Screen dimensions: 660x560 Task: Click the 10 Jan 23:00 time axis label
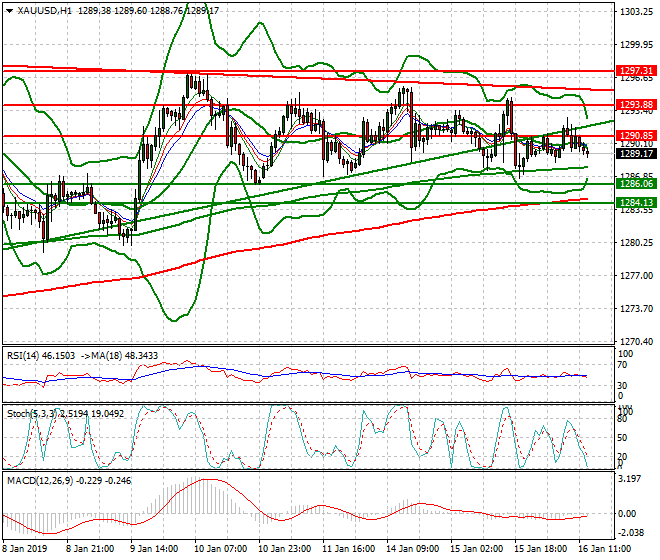tap(284, 549)
